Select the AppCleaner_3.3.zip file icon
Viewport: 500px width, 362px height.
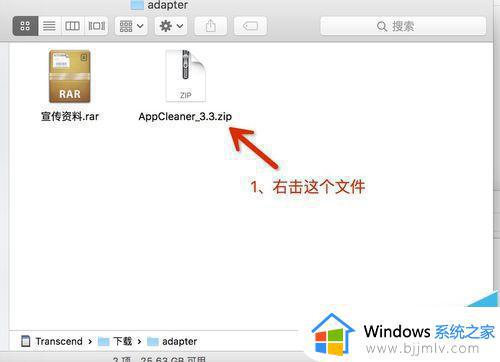[186, 76]
